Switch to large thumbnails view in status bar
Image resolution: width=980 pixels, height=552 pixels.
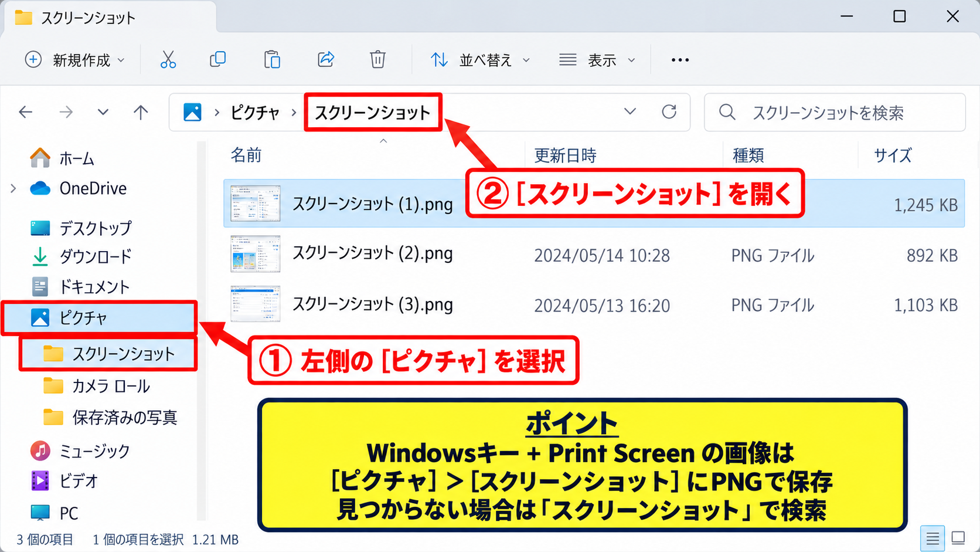(x=958, y=538)
